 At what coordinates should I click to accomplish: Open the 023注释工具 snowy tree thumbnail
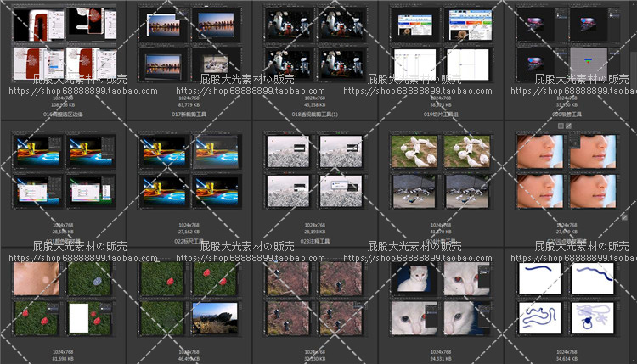(316, 171)
